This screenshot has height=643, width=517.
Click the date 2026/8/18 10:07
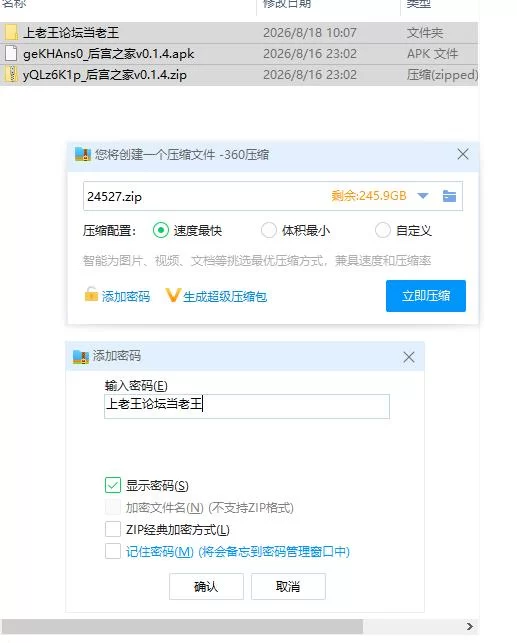click(310, 32)
